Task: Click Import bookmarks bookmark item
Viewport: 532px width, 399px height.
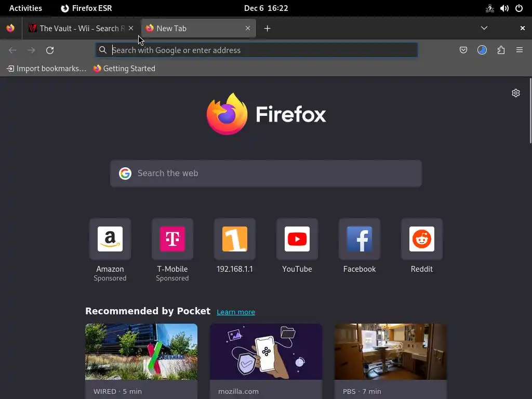Action: point(47,69)
